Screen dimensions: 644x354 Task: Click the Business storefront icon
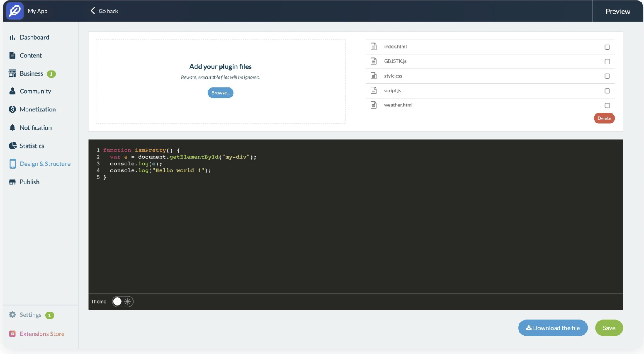point(12,73)
